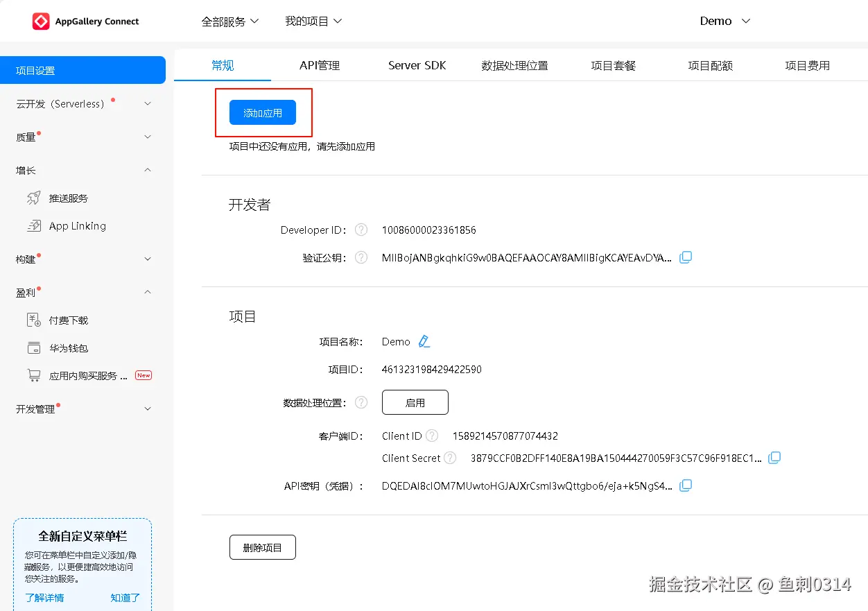Click the Client Secret string starting 3879CCF0
This screenshot has height=611, width=868.
tap(616, 458)
